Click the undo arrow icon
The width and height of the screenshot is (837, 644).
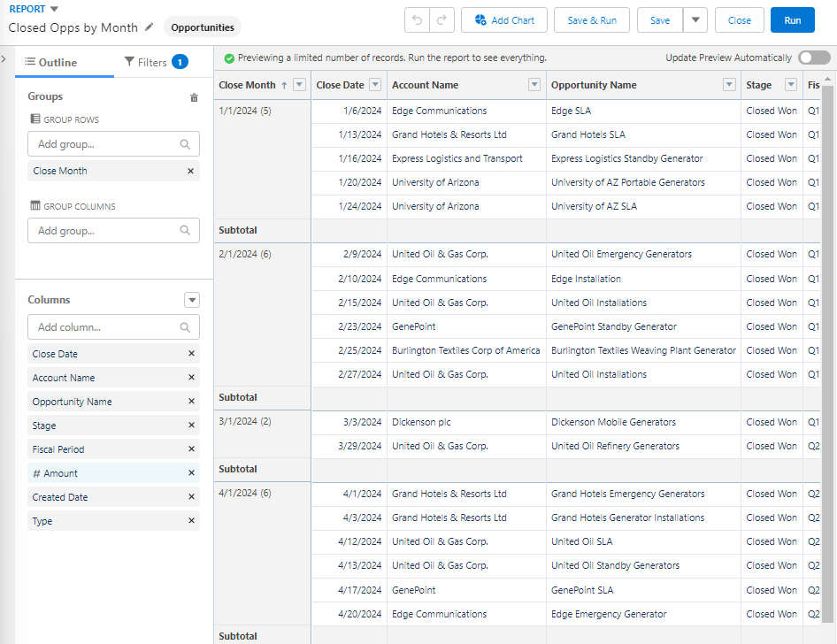coord(417,20)
